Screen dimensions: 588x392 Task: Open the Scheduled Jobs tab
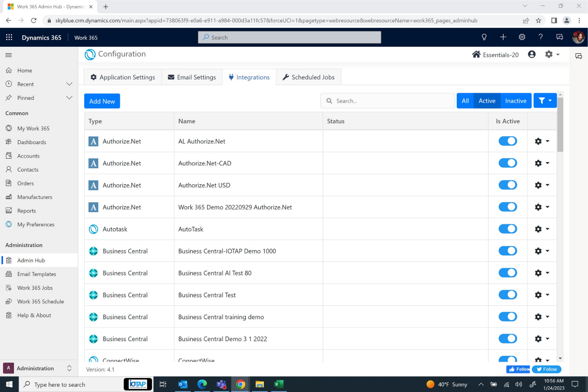click(x=309, y=77)
